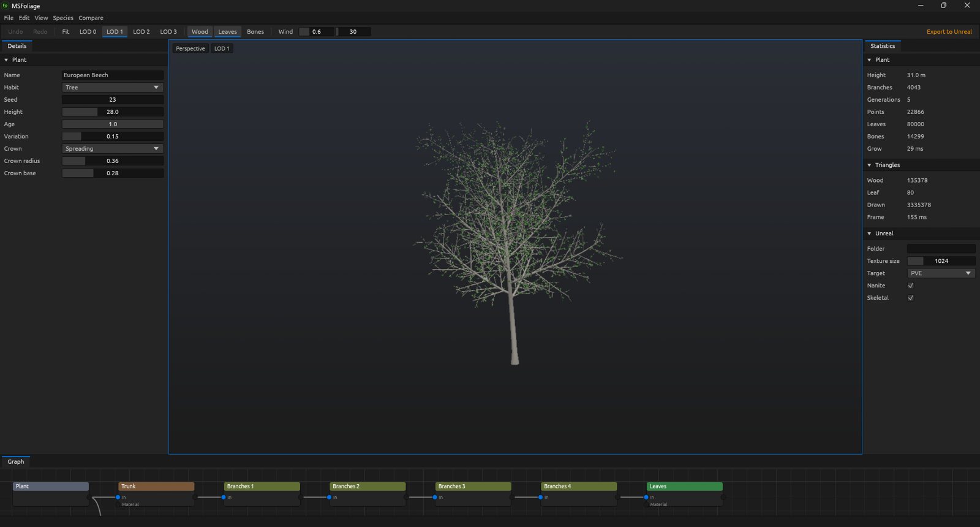Toggle the Skeletal checkbox
Image resolution: width=980 pixels, height=527 pixels.
910,298
